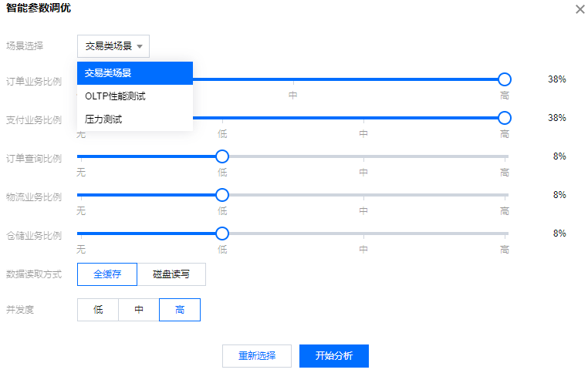588x373 pixels.
Task: Click the 仓储业务比例 slider handle
Action: click(x=222, y=234)
